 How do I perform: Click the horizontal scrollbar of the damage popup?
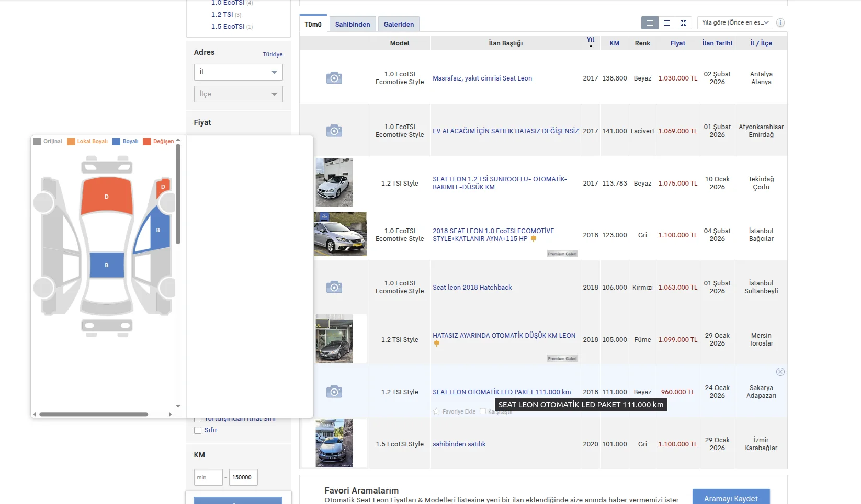94,414
